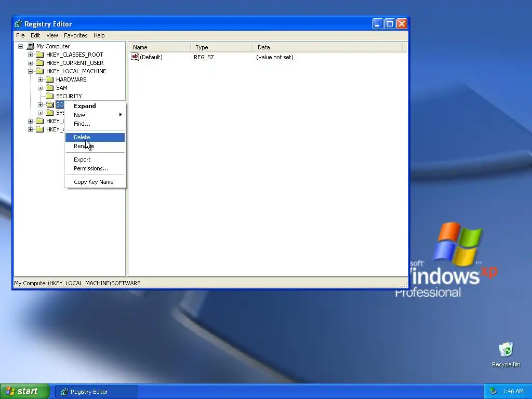Image resolution: width=532 pixels, height=399 pixels.
Task: Choose Rename from the context menu
Action: (95, 146)
